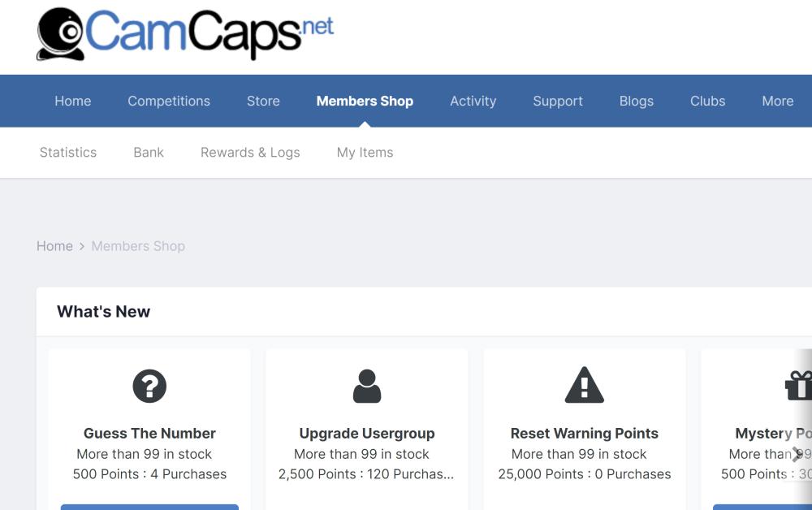Open the Clubs navigation item

point(707,102)
